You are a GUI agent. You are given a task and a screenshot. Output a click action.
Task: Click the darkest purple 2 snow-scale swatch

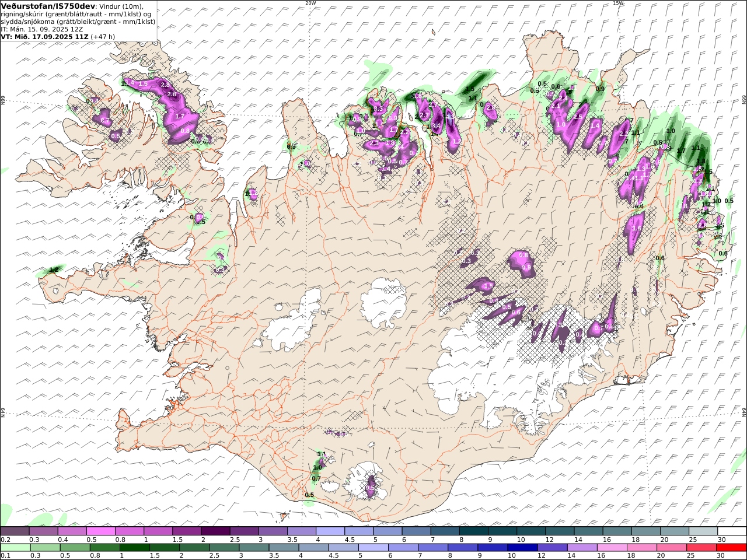(215, 531)
